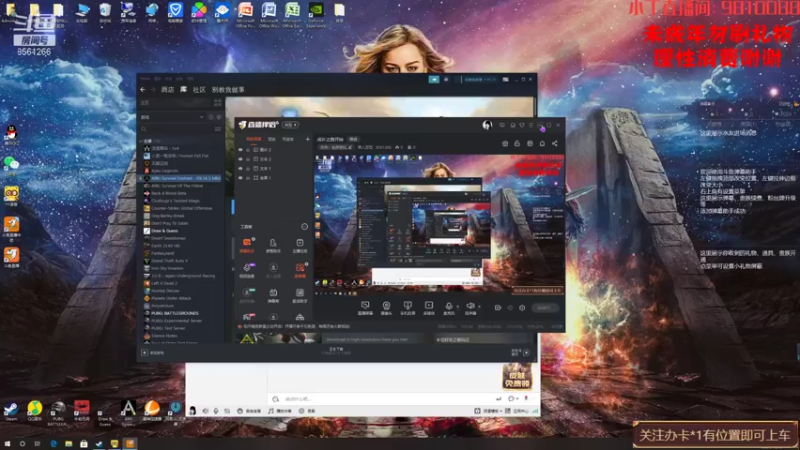
Task: Toggle the lock on the 全屏 1 layer
Action: click(x=248, y=178)
